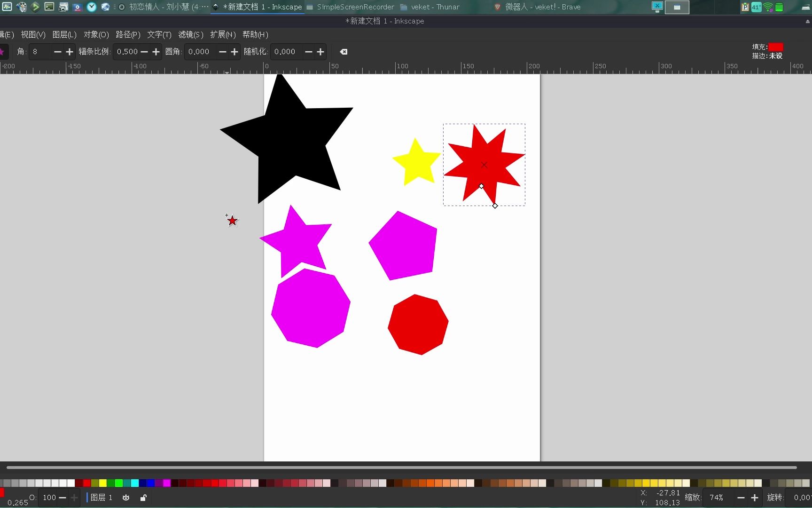This screenshot has height=508, width=812.
Task: Increase the 随机化 value
Action: point(320,52)
